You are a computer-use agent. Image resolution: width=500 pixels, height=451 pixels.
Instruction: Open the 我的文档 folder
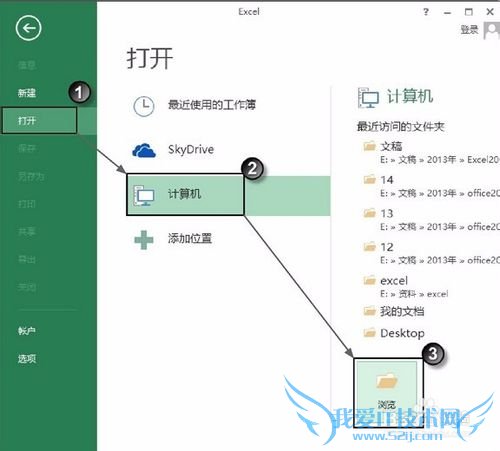[394, 311]
